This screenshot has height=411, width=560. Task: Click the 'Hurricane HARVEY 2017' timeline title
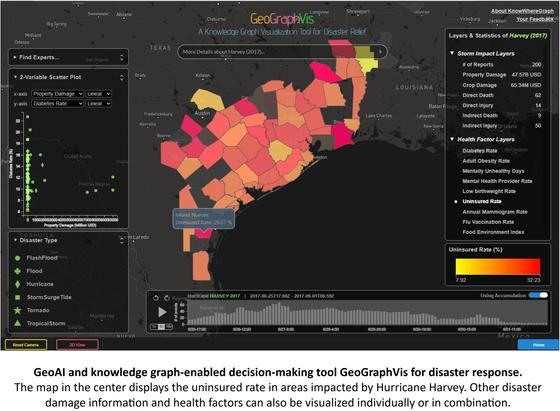(x=214, y=296)
